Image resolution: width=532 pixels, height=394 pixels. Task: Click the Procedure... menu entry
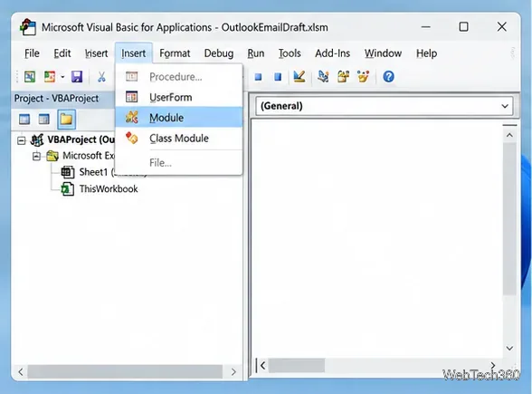[179, 77]
